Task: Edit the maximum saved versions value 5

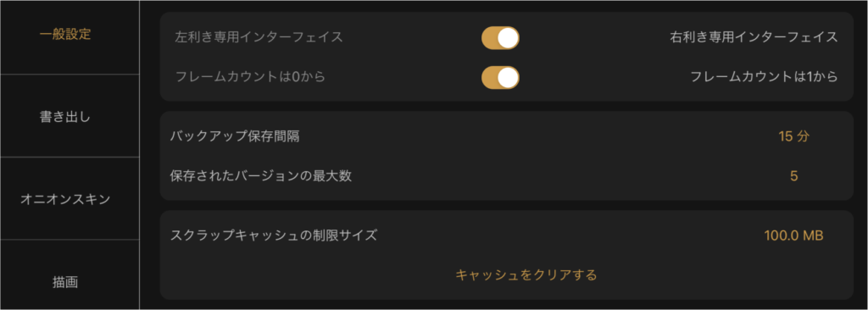Action: tap(793, 176)
